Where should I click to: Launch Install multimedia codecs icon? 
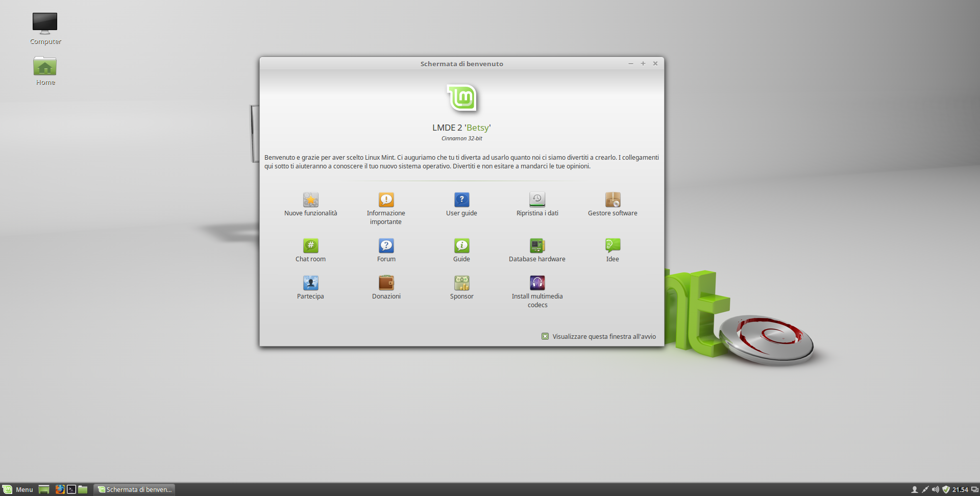[537, 283]
